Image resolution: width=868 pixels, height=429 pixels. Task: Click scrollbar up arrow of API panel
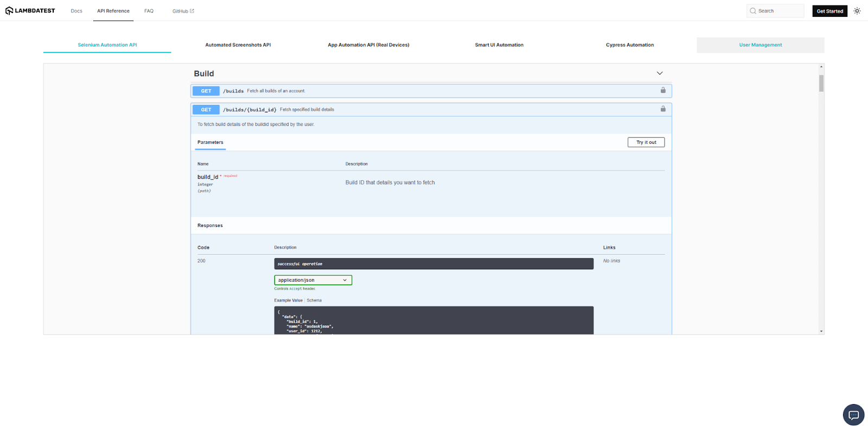821,67
